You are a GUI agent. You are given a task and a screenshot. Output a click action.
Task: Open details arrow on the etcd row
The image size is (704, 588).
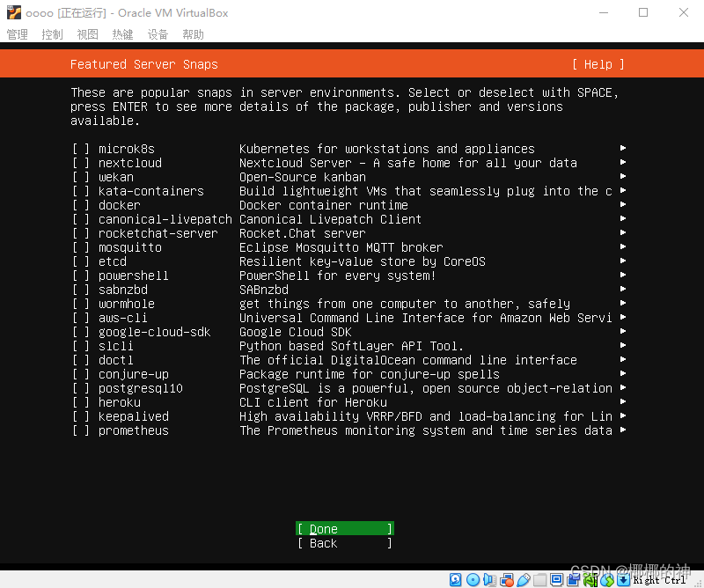(623, 261)
